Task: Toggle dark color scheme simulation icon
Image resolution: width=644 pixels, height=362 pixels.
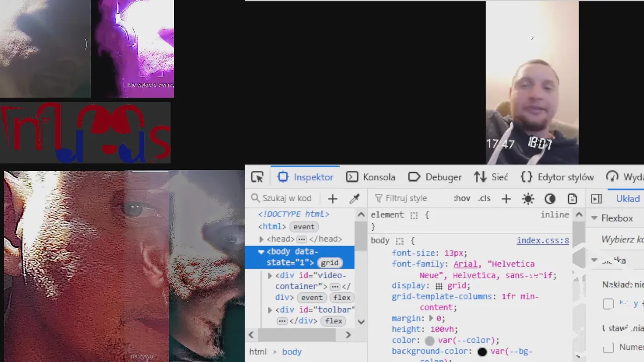Action: (550, 199)
